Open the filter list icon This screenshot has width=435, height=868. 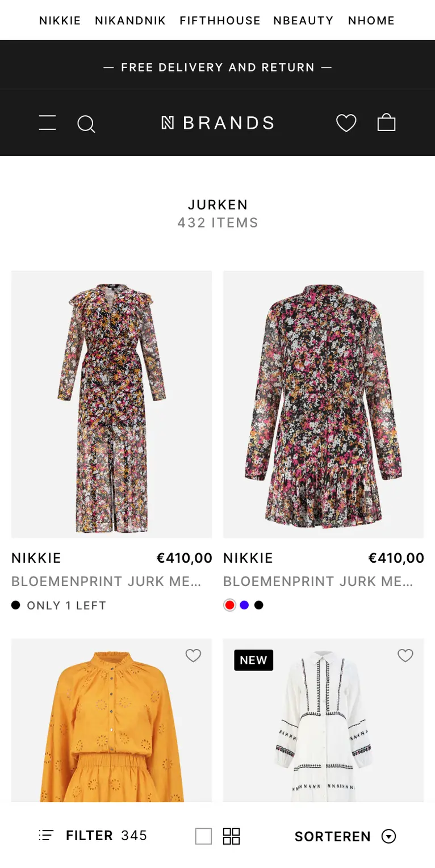46,836
